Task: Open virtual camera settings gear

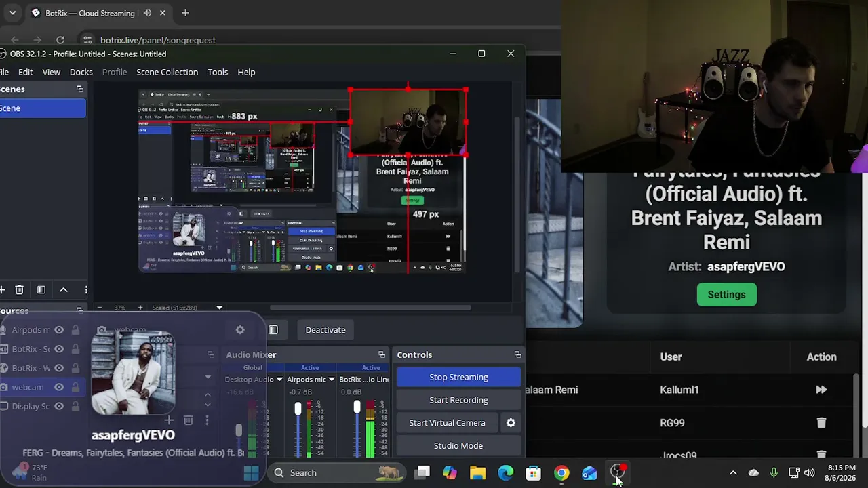Action: pyautogui.click(x=511, y=423)
